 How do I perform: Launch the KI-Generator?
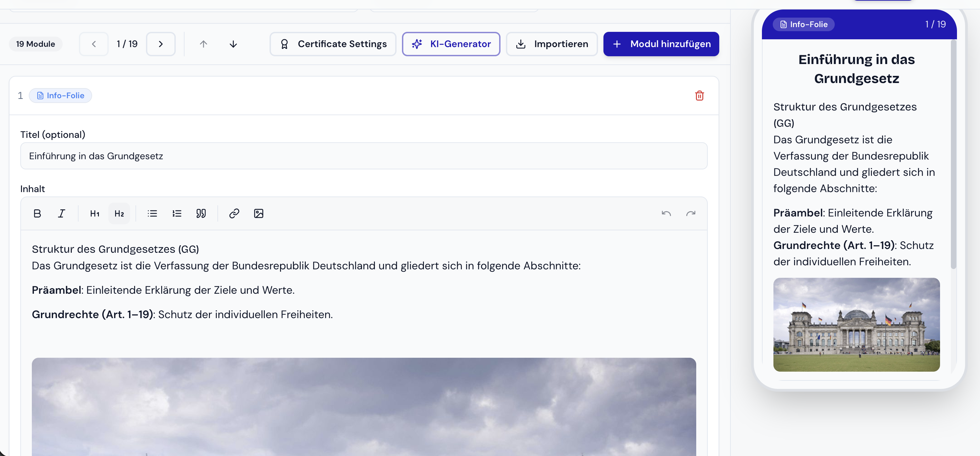point(451,44)
